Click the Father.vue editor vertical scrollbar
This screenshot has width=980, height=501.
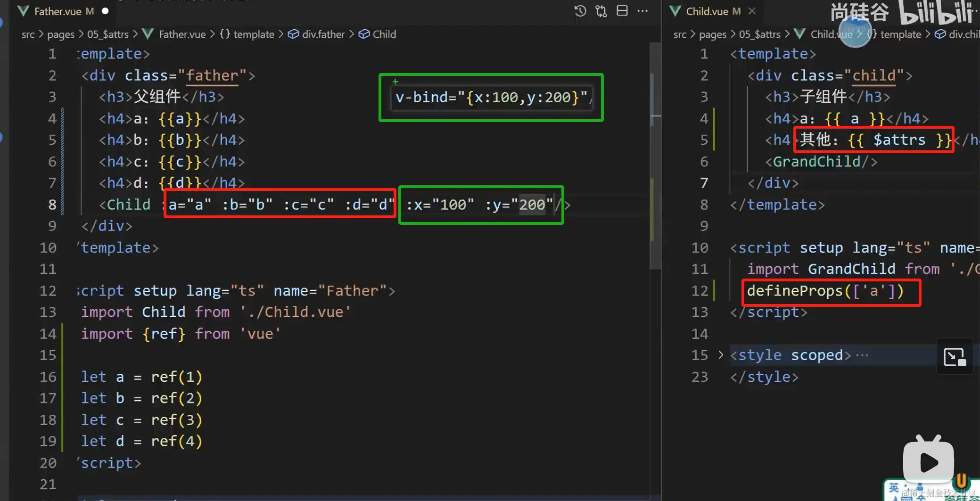[655, 156]
